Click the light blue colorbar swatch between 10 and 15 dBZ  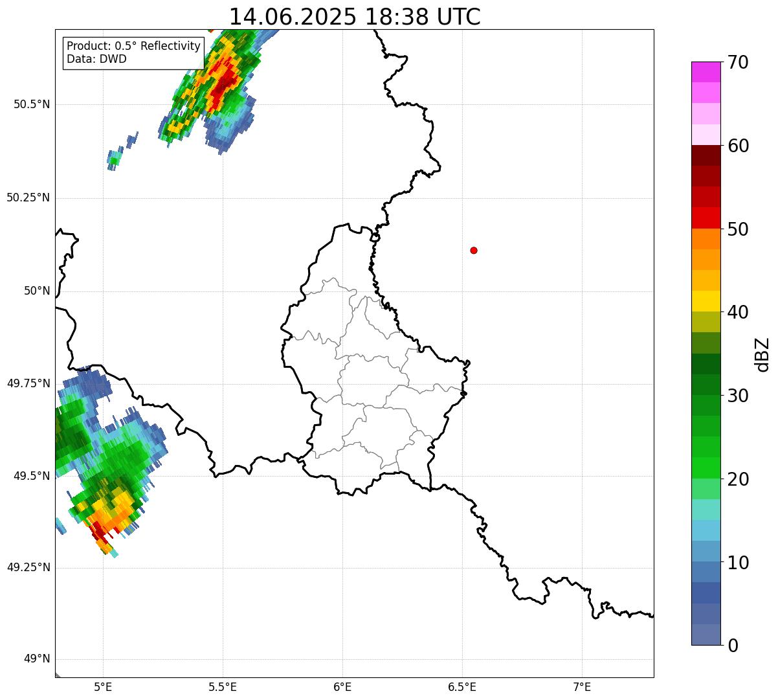tap(706, 530)
